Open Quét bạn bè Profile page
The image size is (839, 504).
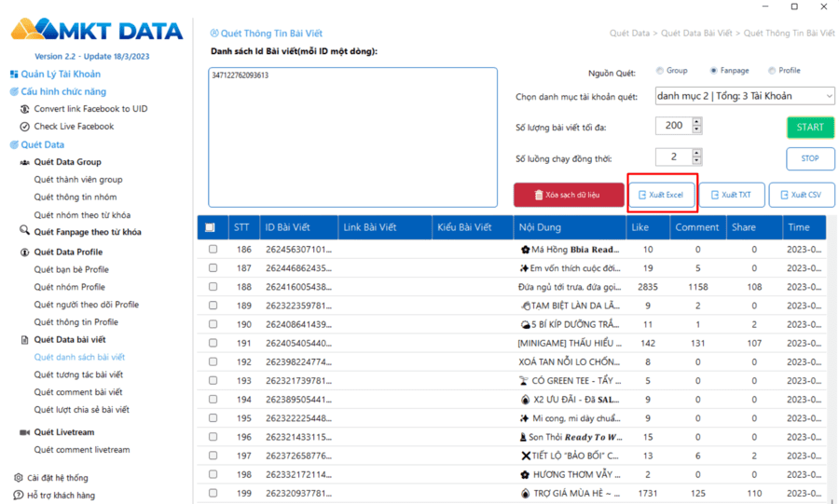tap(71, 270)
